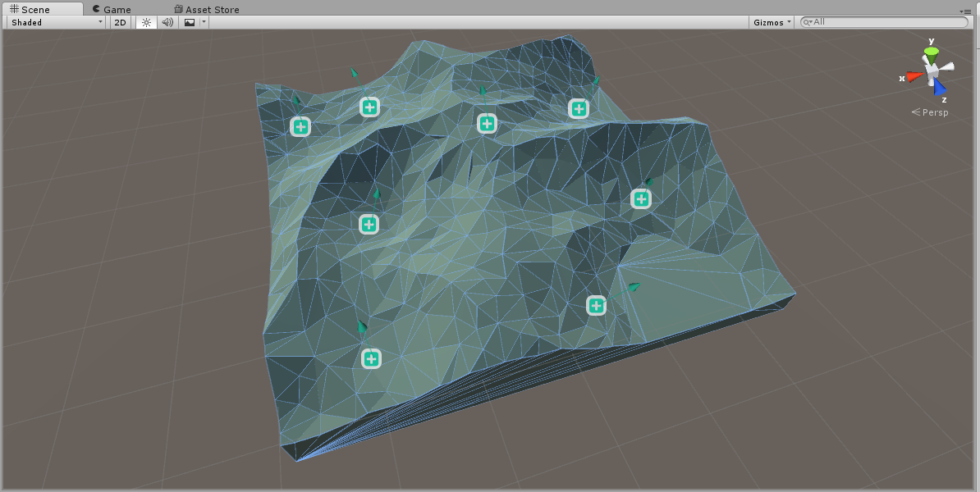
Task: Switch to the Game tab
Action: coord(111,9)
